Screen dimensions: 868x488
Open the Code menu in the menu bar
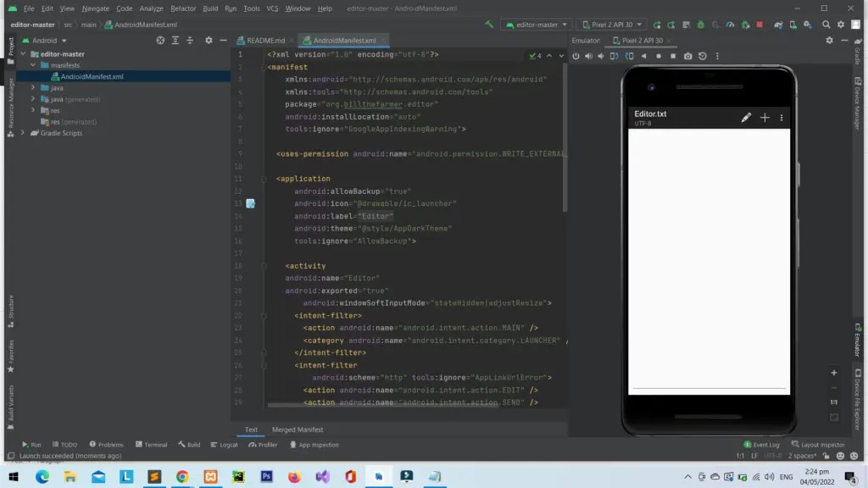[x=125, y=8]
